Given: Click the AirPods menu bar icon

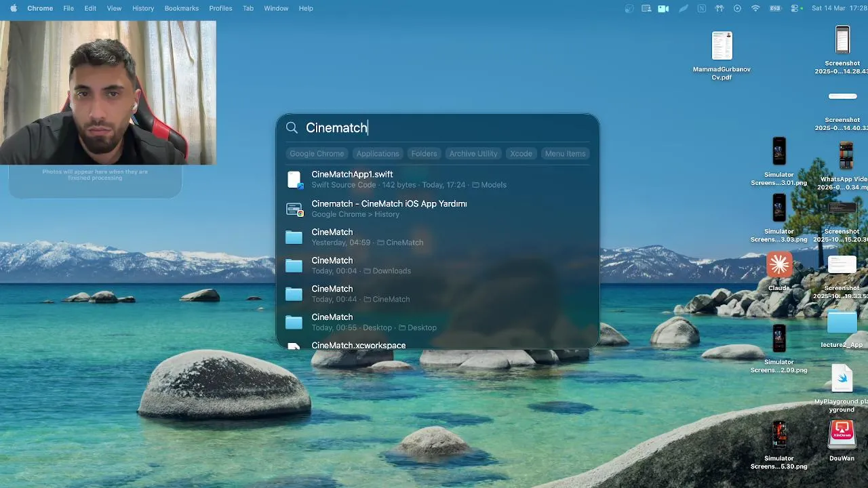Looking at the screenshot, I should click(x=719, y=8).
